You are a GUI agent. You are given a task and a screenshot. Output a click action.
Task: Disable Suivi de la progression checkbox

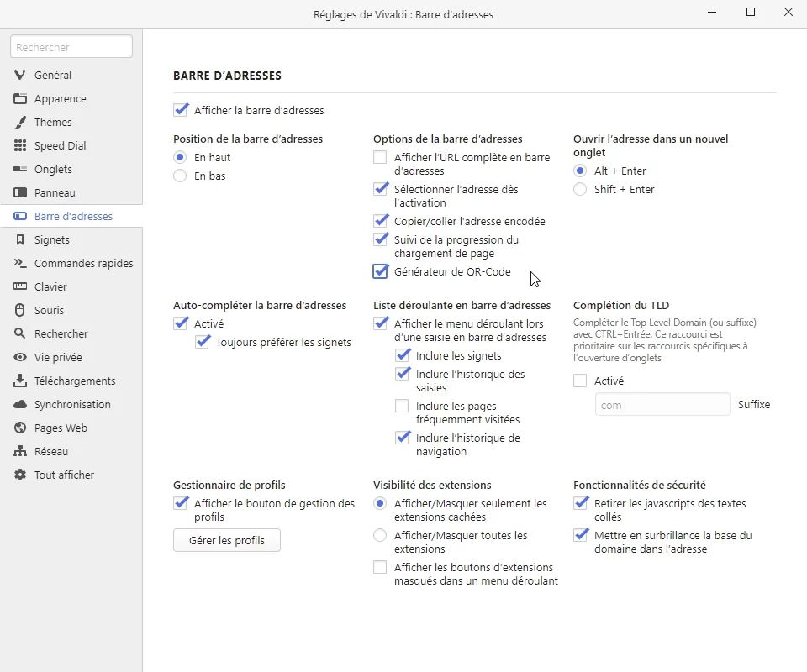[380, 239]
